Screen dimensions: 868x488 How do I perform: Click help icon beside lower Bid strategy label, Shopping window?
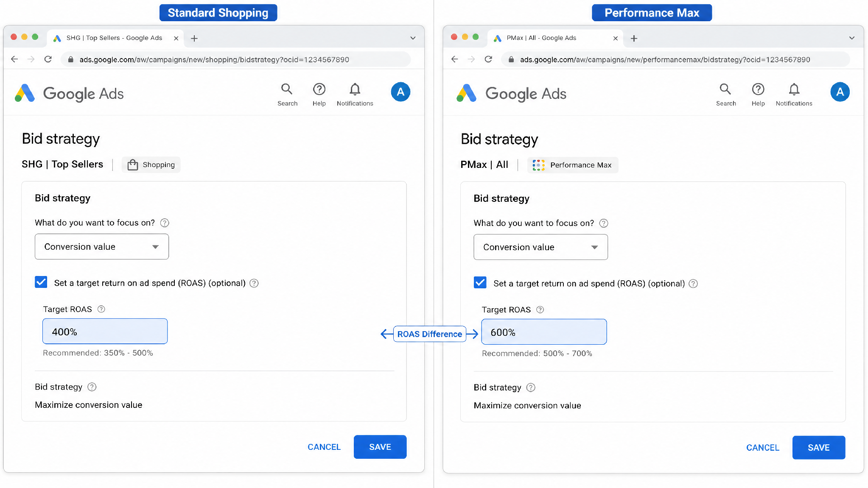[x=92, y=387]
